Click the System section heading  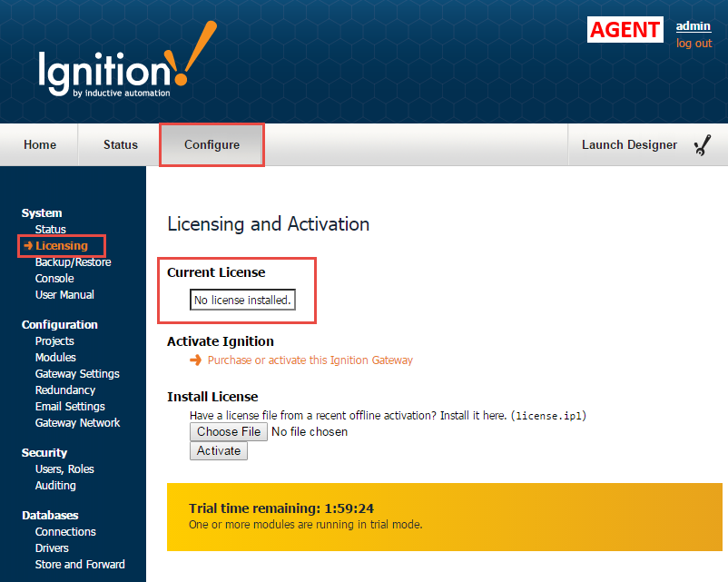tap(42, 213)
